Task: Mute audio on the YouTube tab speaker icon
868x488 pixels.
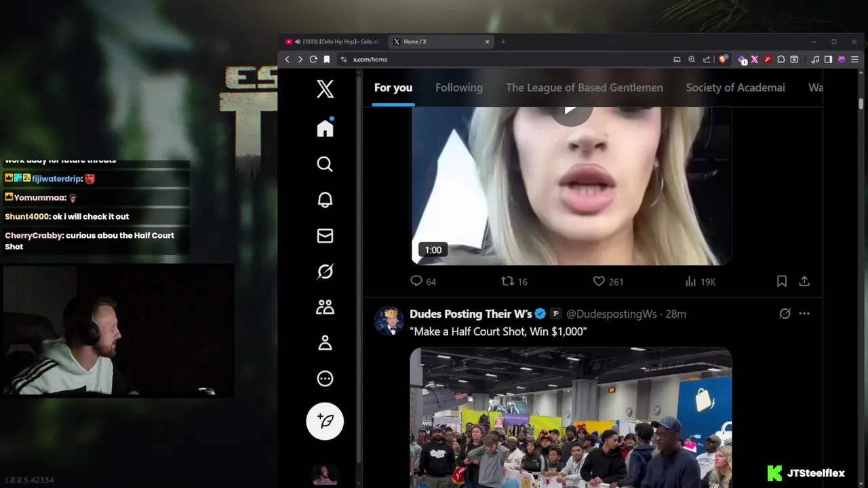Action: 297,42
